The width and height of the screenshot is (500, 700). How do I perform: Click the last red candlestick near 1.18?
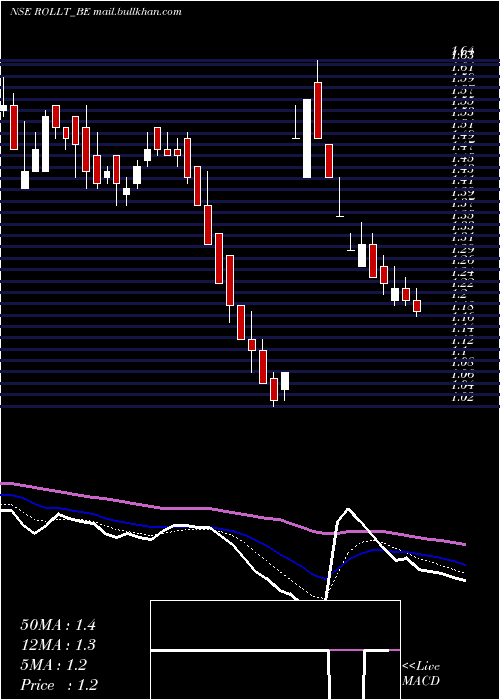coord(417,306)
